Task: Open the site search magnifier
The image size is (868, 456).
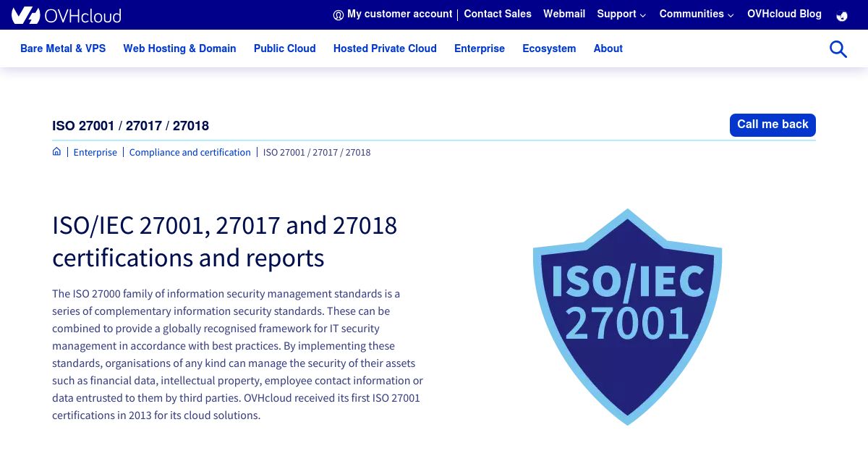Action: pos(838,49)
